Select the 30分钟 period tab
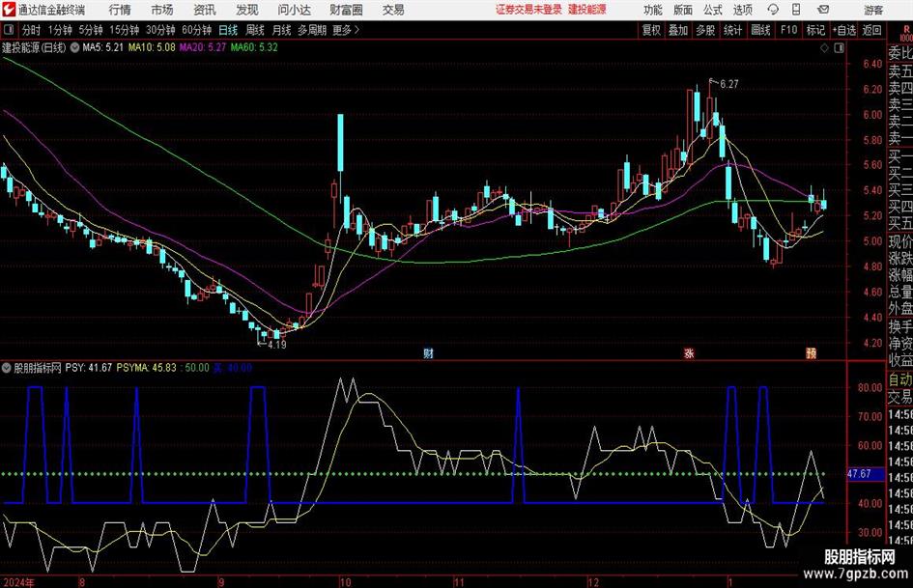The image size is (913, 588). click(x=160, y=30)
